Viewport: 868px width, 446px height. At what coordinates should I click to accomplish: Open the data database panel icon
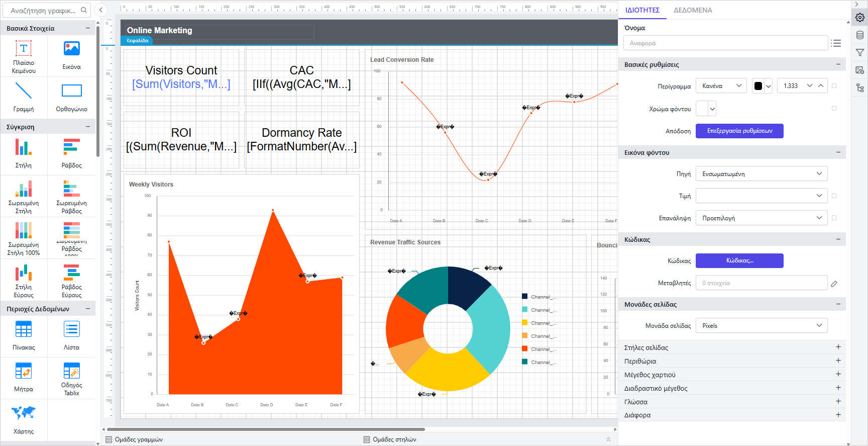click(860, 35)
